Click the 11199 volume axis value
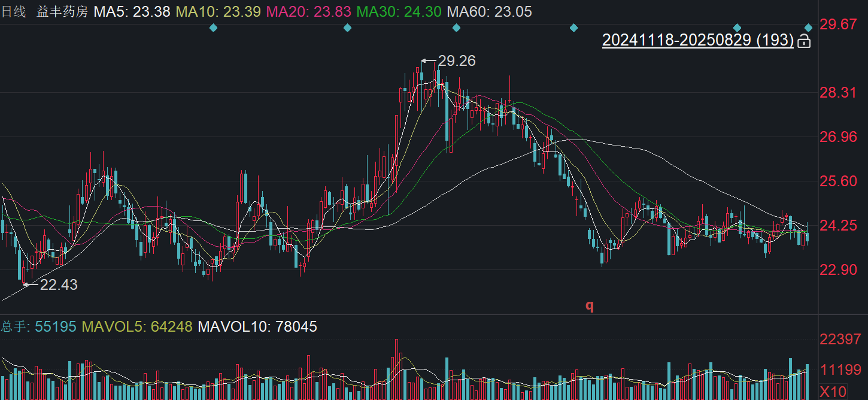This screenshot has width=868, height=400. [840, 369]
